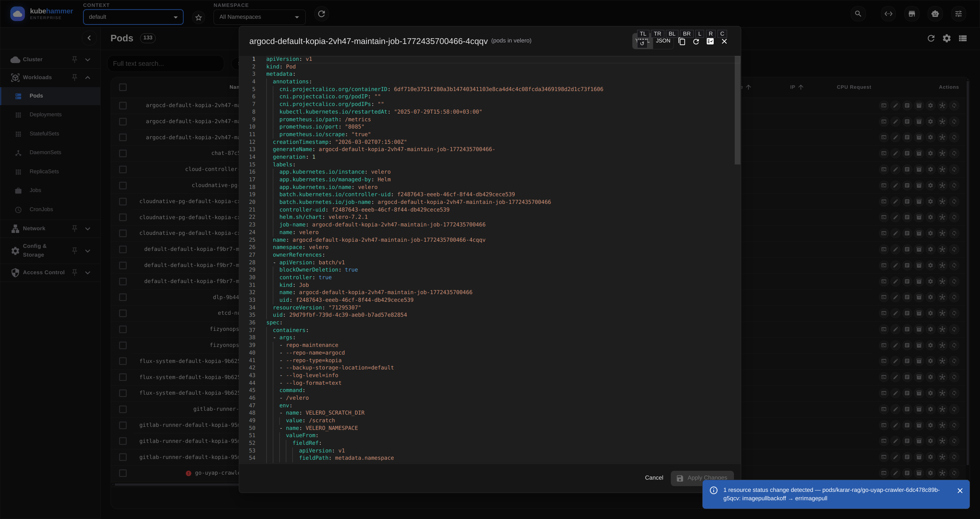This screenshot has height=519, width=980.
Task: Switch the editor to JSON format
Action: 663,41
